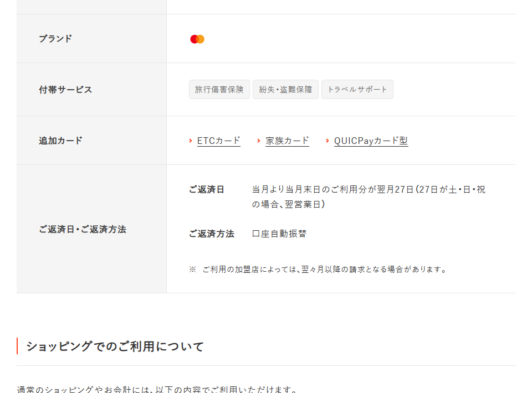The width and height of the screenshot is (532, 393).
Task: Open the QUICPayカード型 link
Action: (x=371, y=141)
